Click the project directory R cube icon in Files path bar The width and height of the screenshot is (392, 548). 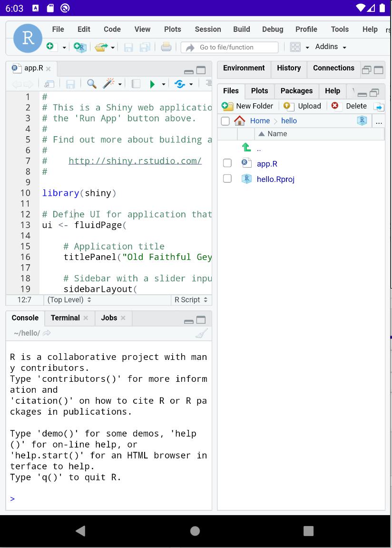click(x=362, y=120)
